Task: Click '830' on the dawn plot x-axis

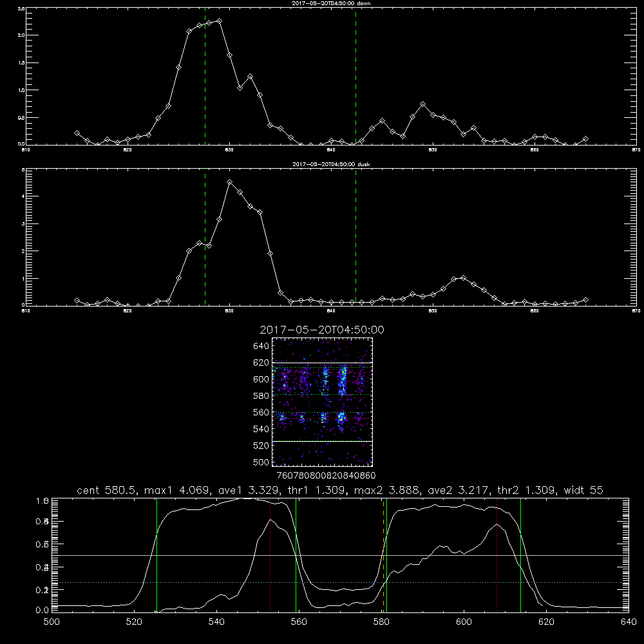Action: tap(229, 150)
